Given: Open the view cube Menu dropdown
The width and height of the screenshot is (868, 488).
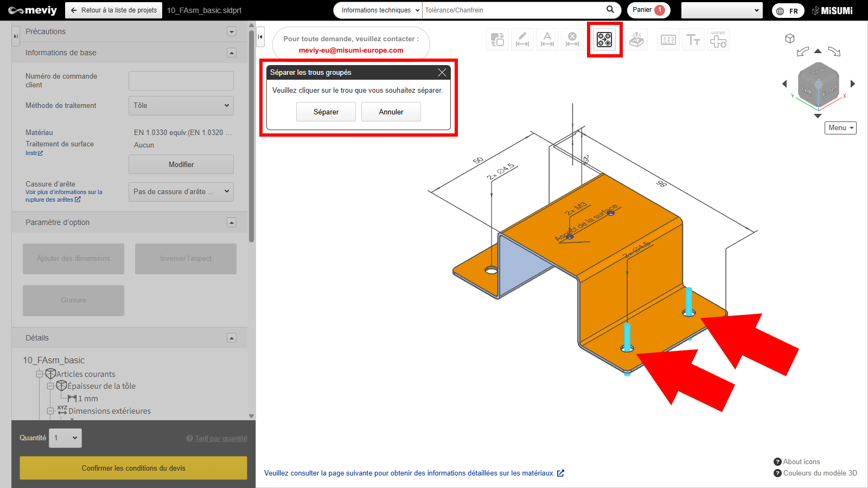Looking at the screenshot, I should (x=840, y=128).
